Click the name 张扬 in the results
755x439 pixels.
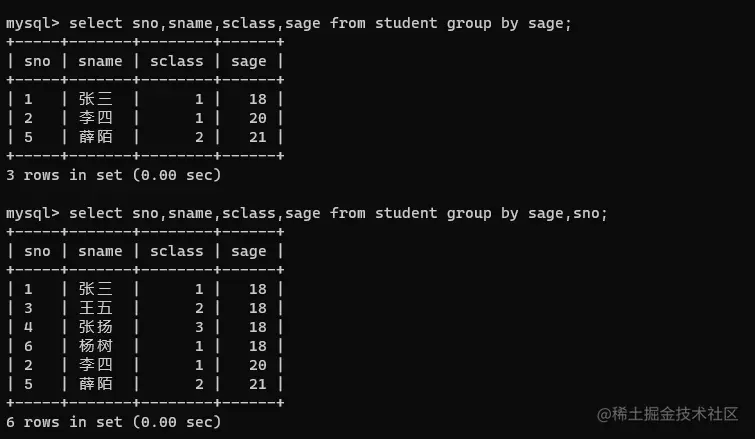pyautogui.click(x=96, y=327)
